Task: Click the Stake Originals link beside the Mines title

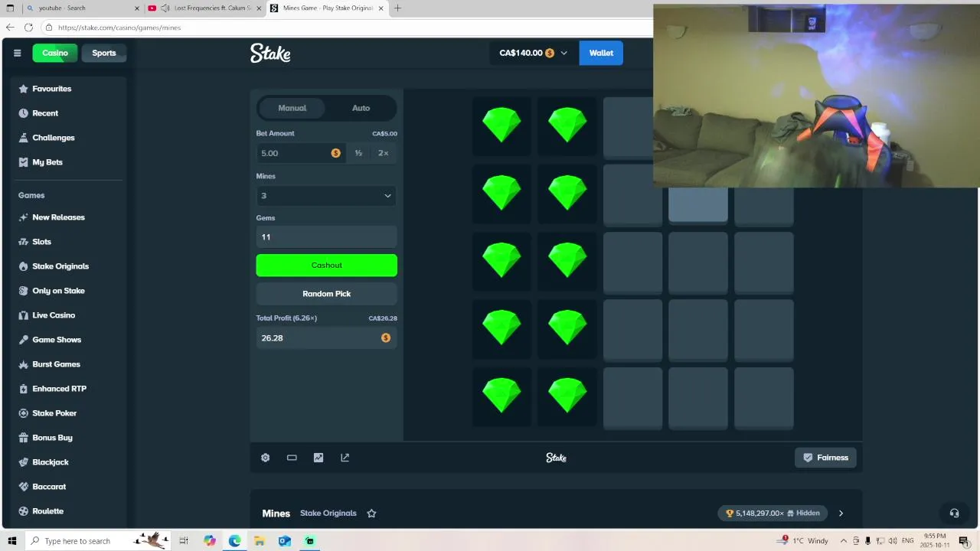Action: click(328, 514)
